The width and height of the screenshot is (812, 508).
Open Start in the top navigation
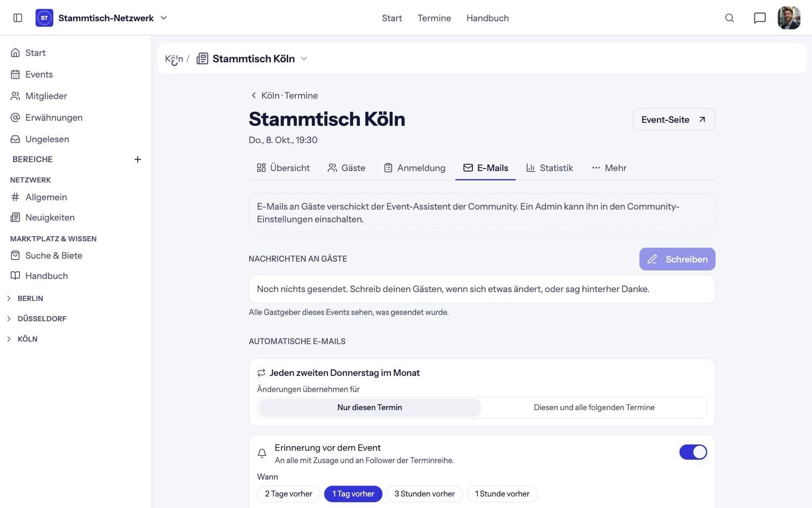point(392,18)
